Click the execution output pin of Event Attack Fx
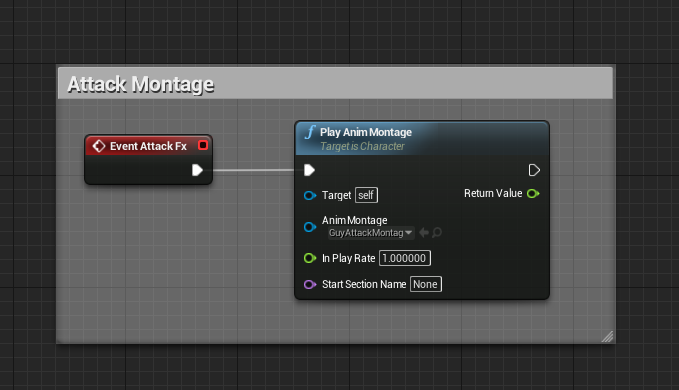The image size is (679, 390). click(197, 170)
